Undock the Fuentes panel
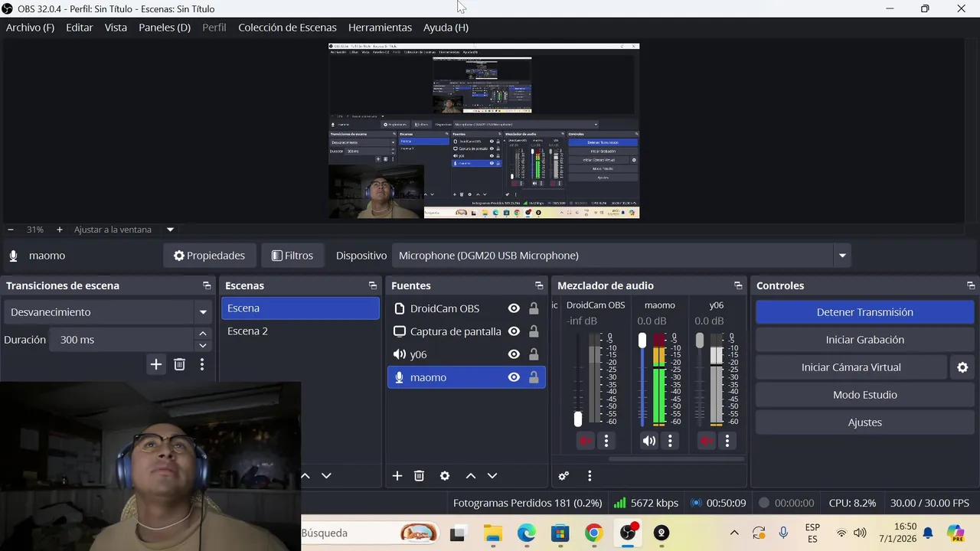This screenshot has height=551, width=980. pos(539,285)
